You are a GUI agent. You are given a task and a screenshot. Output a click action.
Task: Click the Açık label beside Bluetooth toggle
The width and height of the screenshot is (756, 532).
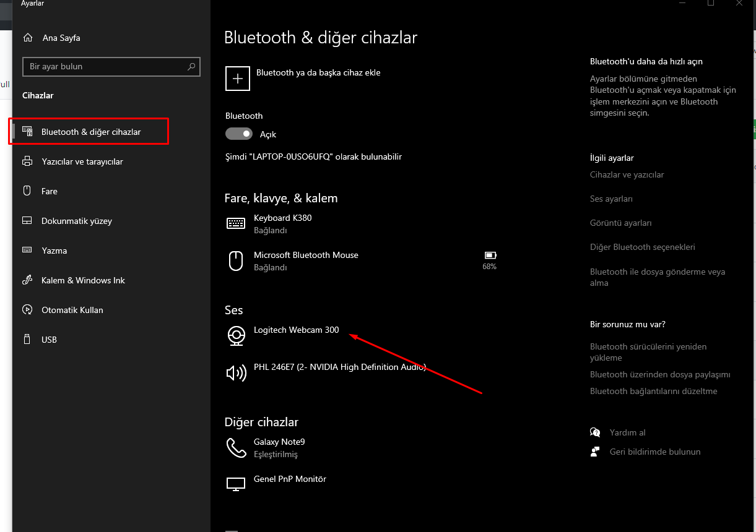pos(268,134)
